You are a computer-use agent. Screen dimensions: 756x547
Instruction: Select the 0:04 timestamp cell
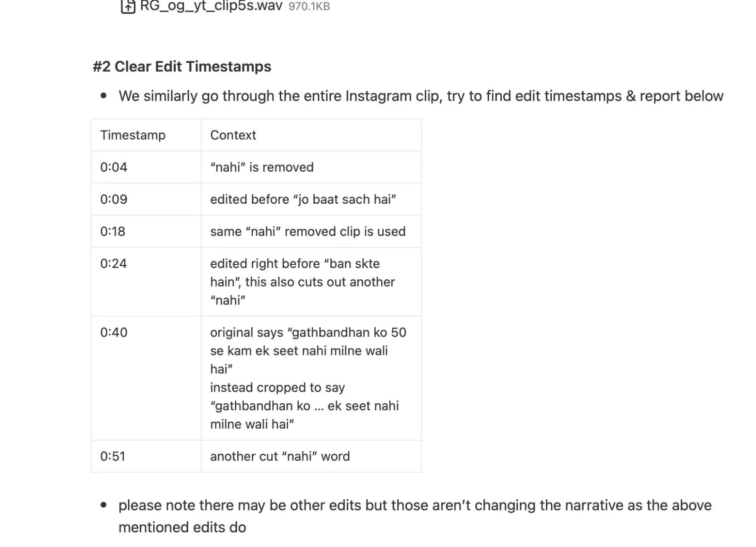[x=146, y=167]
